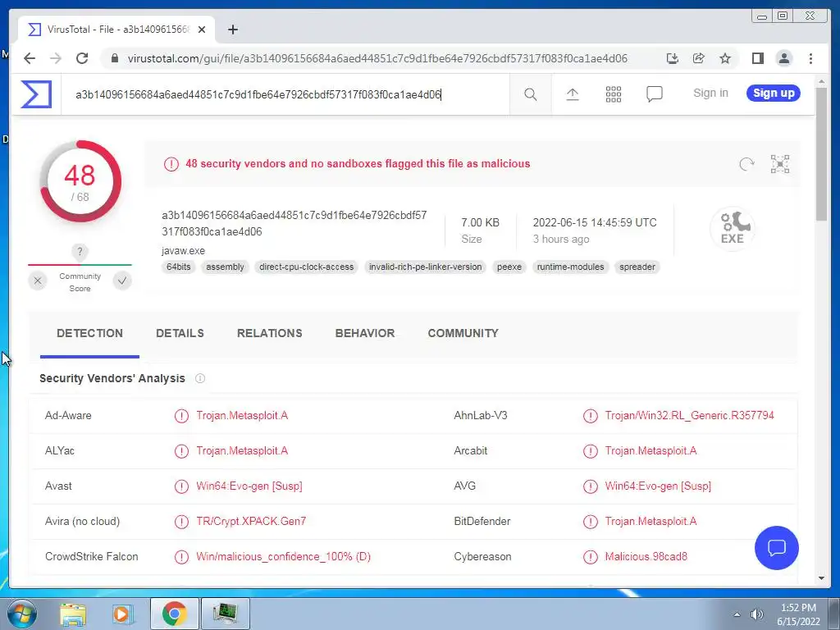This screenshot has width=840, height=630.
Task: Click info icon beside Security Vendors' Analysis
Action: 200,378
